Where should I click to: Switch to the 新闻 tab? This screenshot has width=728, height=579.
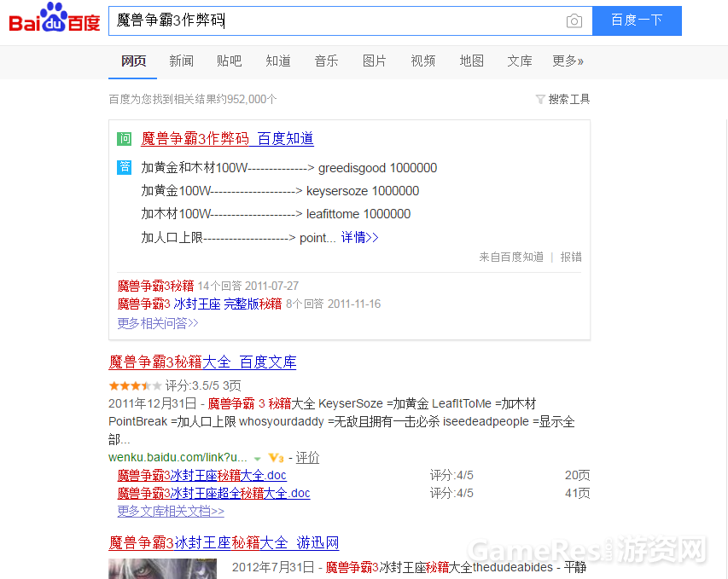[x=181, y=61]
